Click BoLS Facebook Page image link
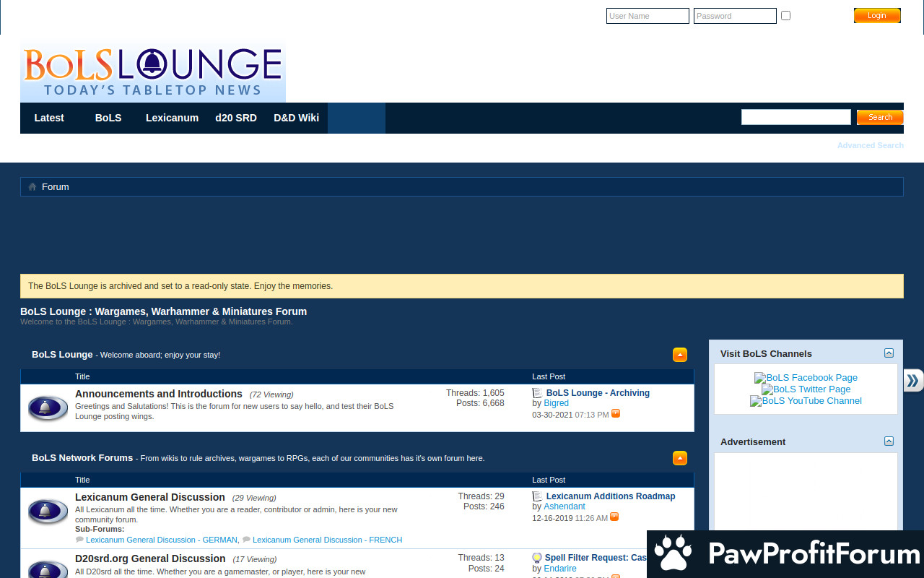924x578 pixels. (x=806, y=377)
